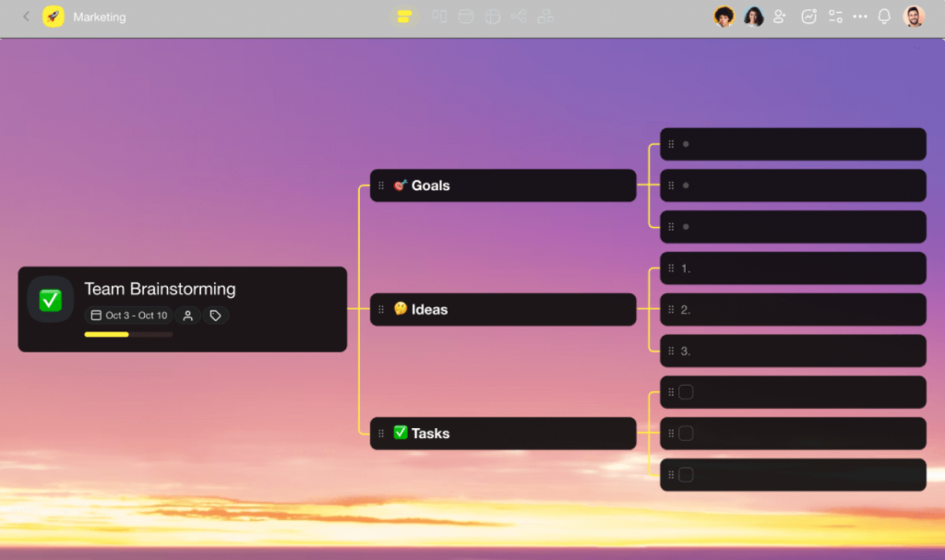Select the third bullet item under Goals
Screen dimensions: 945x560
point(793,227)
